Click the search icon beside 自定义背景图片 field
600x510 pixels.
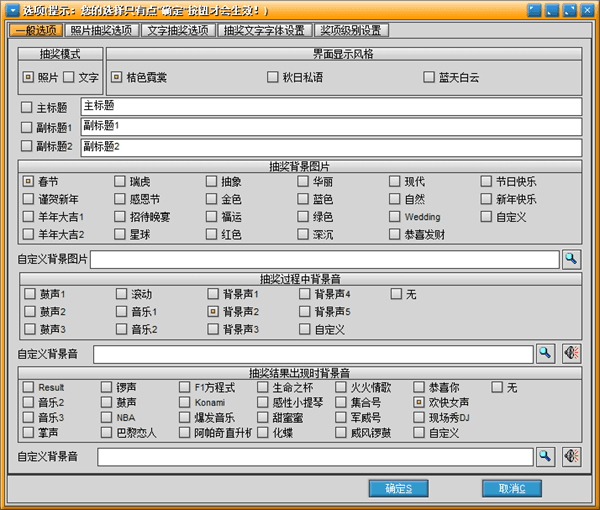pyautogui.click(x=571, y=260)
